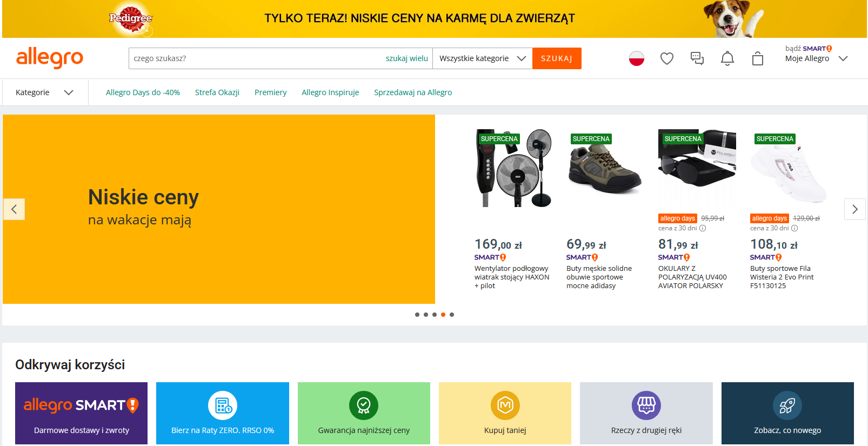The width and height of the screenshot is (868, 446).
Task: Open favorites heart icon
Action: pyautogui.click(x=667, y=58)
